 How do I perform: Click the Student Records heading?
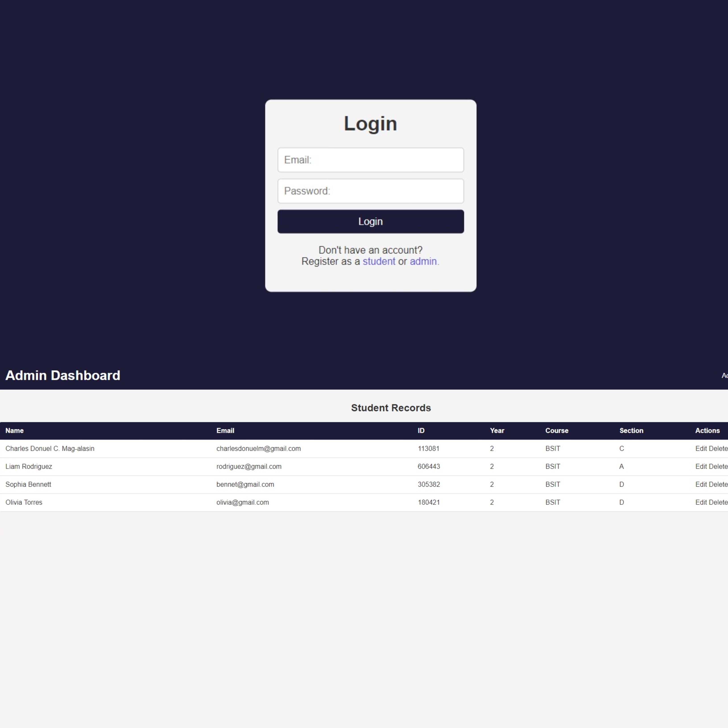tap(391, 408)
